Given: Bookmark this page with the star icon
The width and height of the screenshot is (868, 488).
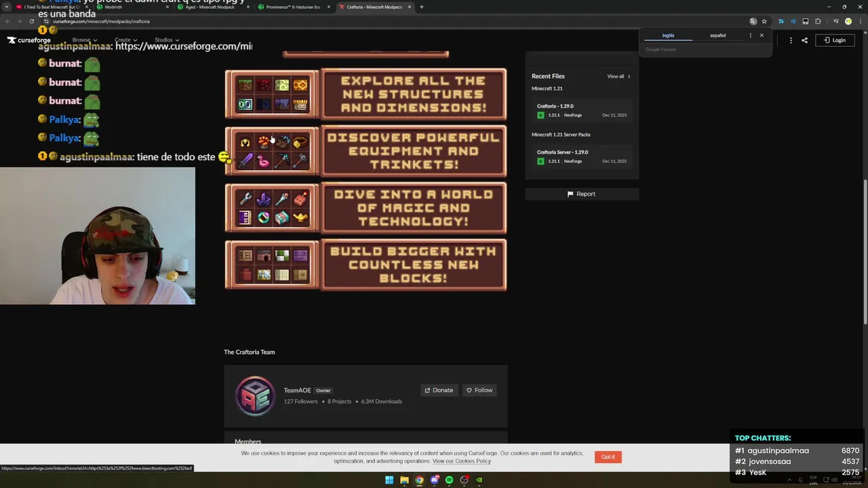Looking at the screenshot, I should [764, 21].
